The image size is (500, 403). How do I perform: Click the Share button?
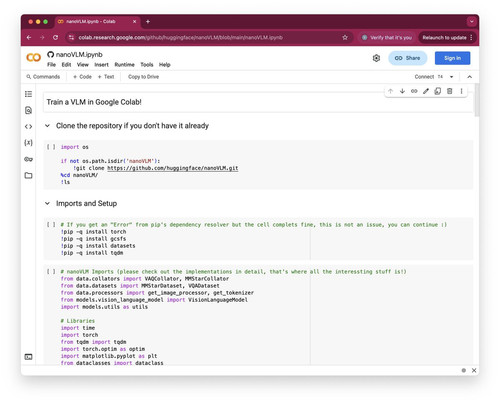[407, 58]
